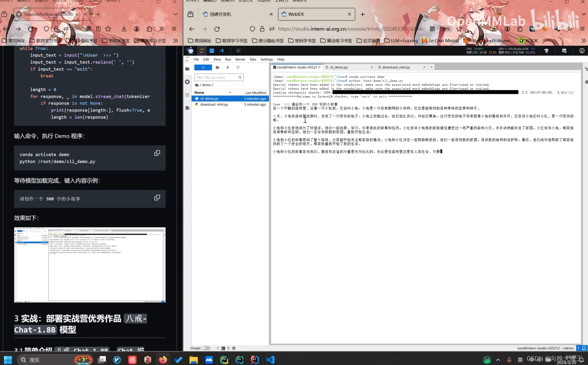The image size is (588, 365).
Task: Bookmark the tutorial page with the star icon
Action: pos(108,29)
